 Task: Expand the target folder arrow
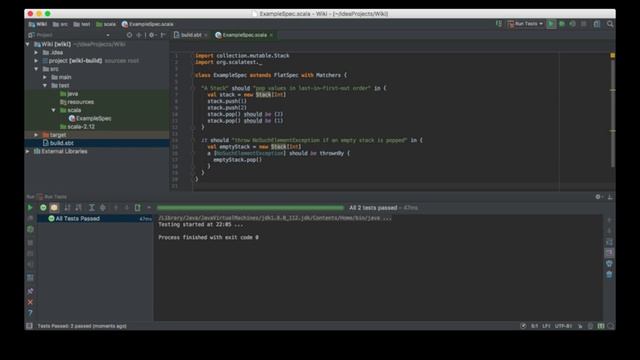[x=36, y=135]
